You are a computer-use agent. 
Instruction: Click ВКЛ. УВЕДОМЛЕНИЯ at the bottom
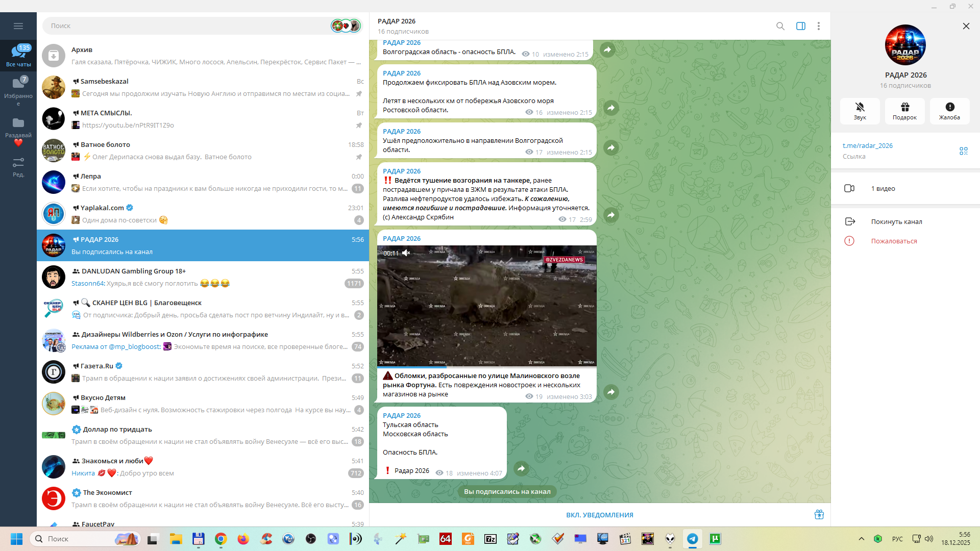(x=599, y=515)
